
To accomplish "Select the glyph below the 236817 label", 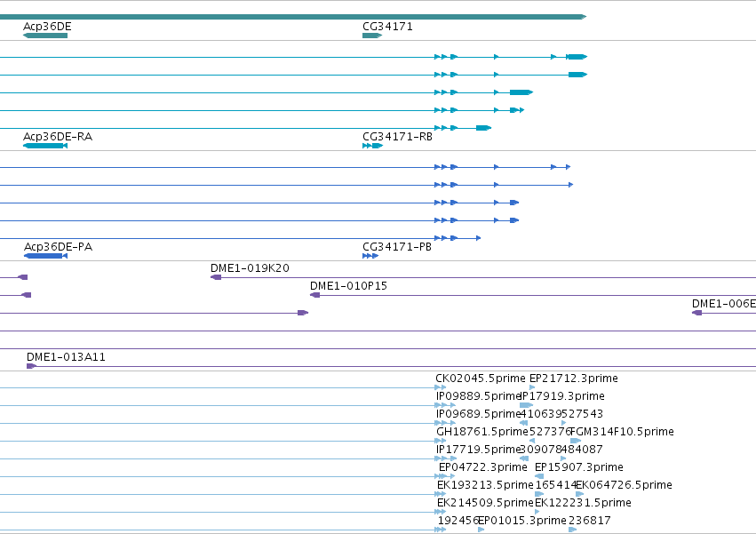I will [572, 530].
